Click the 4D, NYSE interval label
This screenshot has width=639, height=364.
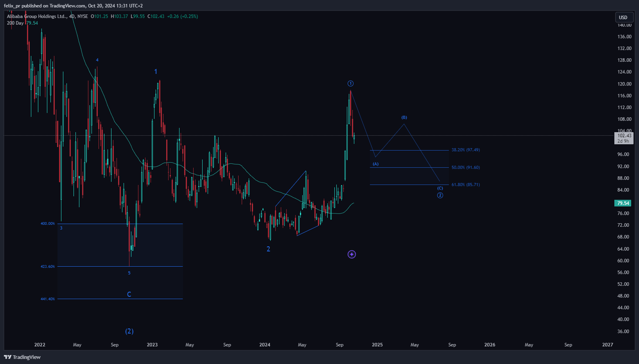coord(79,16)
